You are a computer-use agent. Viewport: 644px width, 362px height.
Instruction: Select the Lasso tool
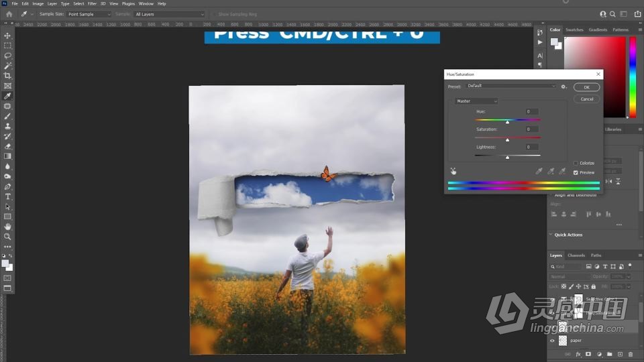pos(7,56)
